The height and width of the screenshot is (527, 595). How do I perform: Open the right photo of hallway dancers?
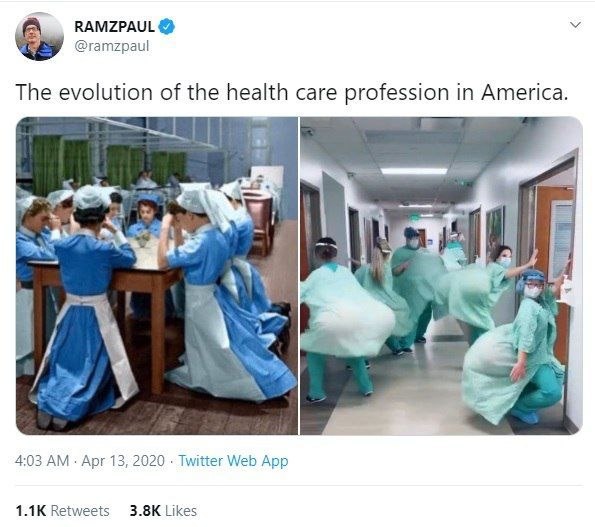click(441, 276)
